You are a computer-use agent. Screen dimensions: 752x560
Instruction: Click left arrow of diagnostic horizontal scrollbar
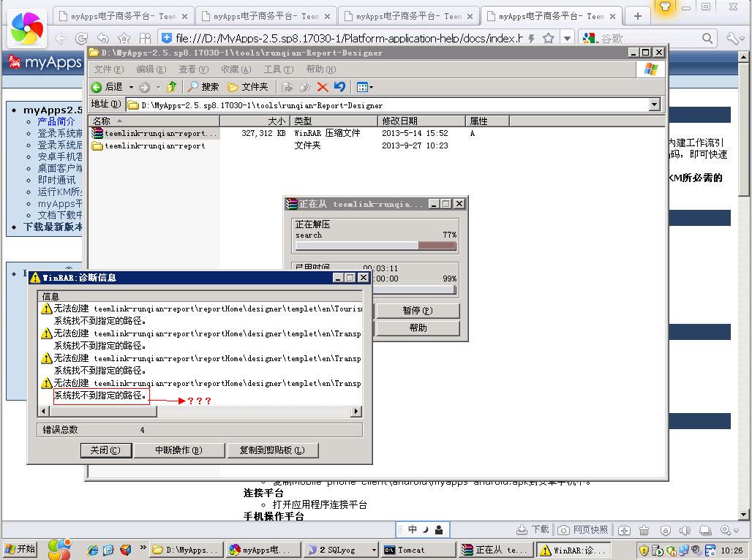click(x=44, y=411)
